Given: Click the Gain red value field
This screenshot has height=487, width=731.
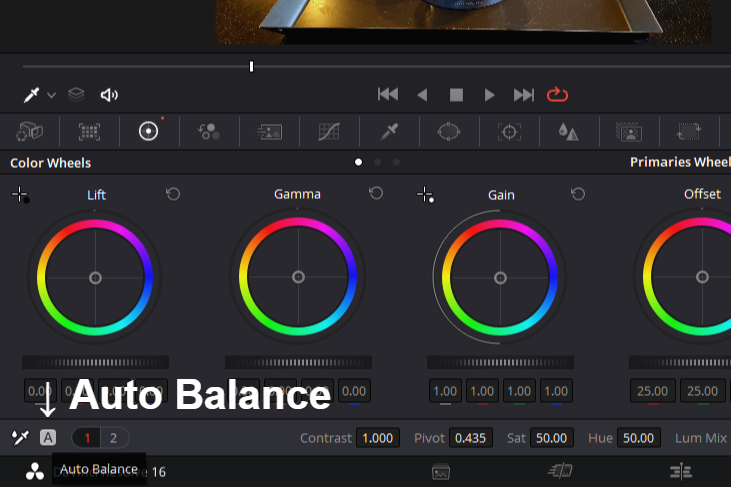Looking at the screenshot, I should [x=482, y=391].
